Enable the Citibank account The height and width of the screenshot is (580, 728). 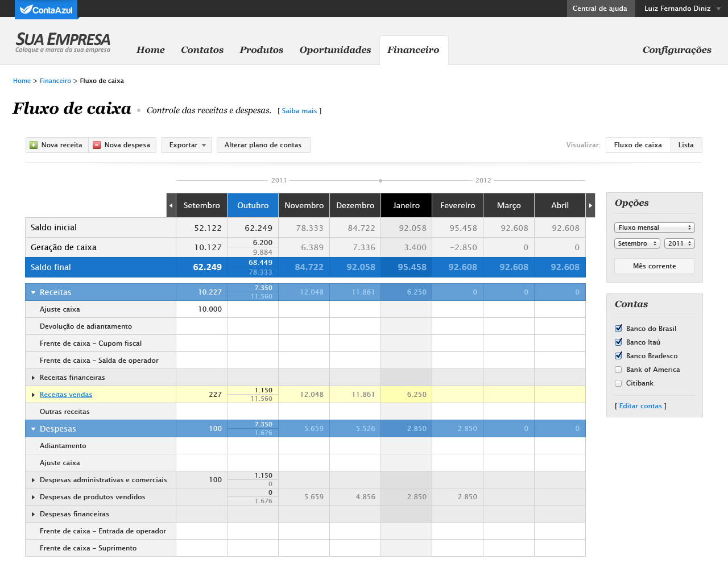pyautogui.click(x=618, y=383)
